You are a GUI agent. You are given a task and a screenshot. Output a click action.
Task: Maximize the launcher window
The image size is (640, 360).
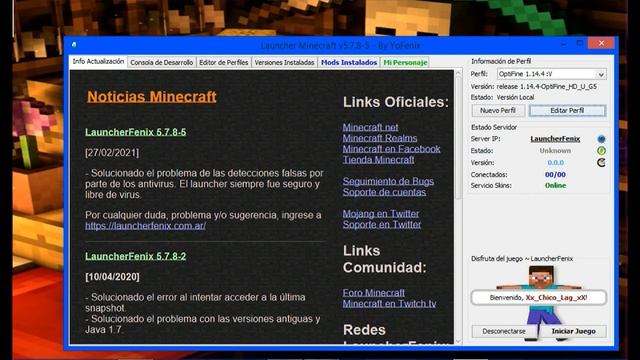click(x=579, y=43)
